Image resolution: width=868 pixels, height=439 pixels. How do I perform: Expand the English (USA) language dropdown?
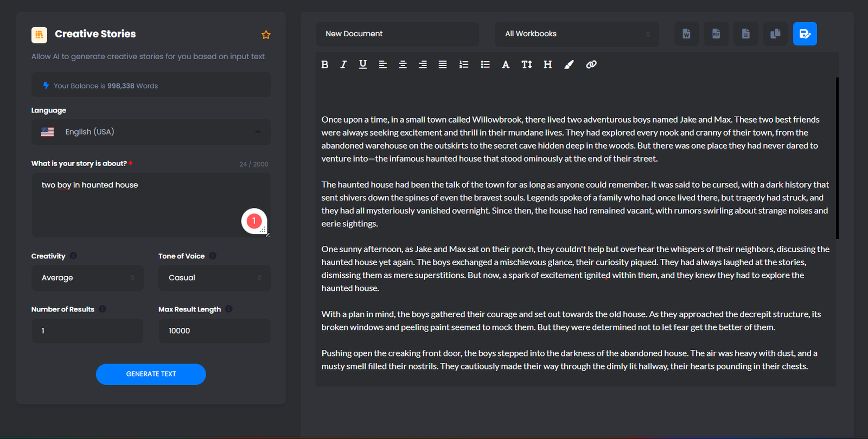pyautogui.click(x=151, y=132)
